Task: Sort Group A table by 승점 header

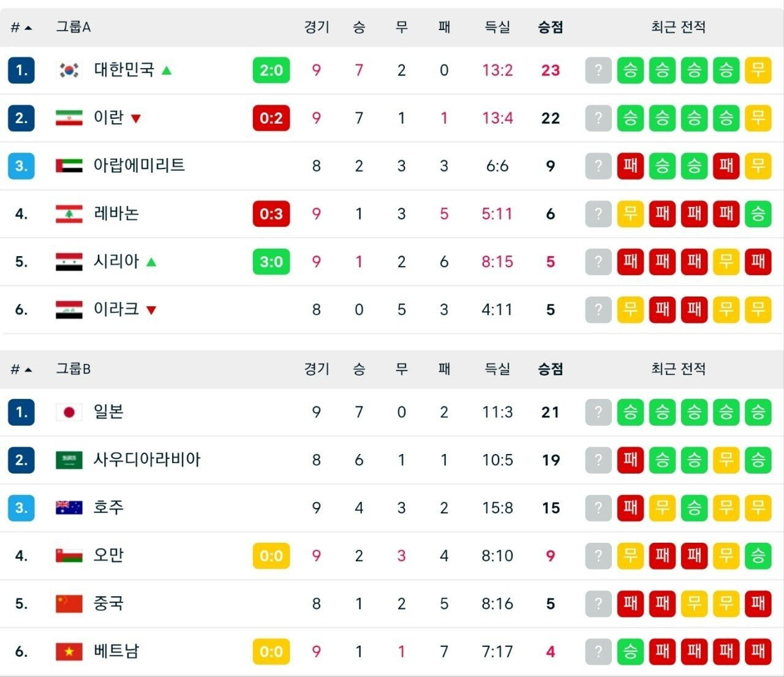Action: pos(550,27)
